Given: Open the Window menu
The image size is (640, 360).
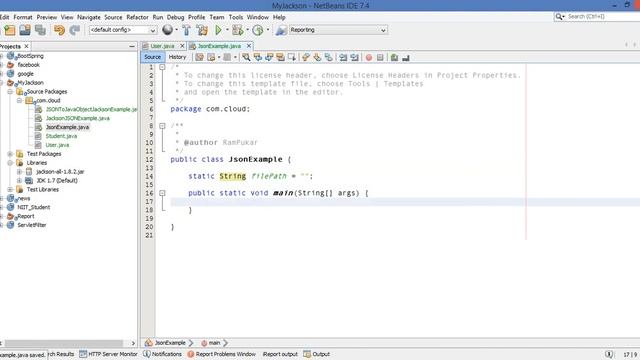Looking at the screenshot, I should click(258, 17).
